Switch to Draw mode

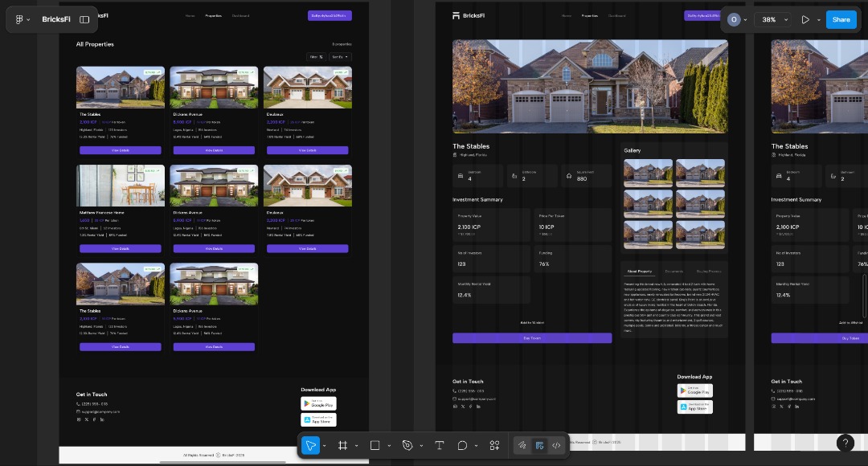click(522, 446)
